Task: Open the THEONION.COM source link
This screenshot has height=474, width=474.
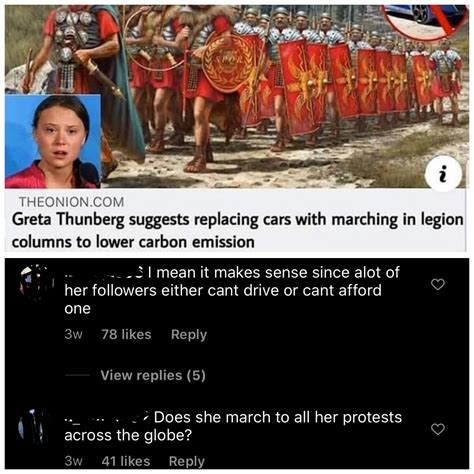Action: pyautogui.click(x=71, y=202)
